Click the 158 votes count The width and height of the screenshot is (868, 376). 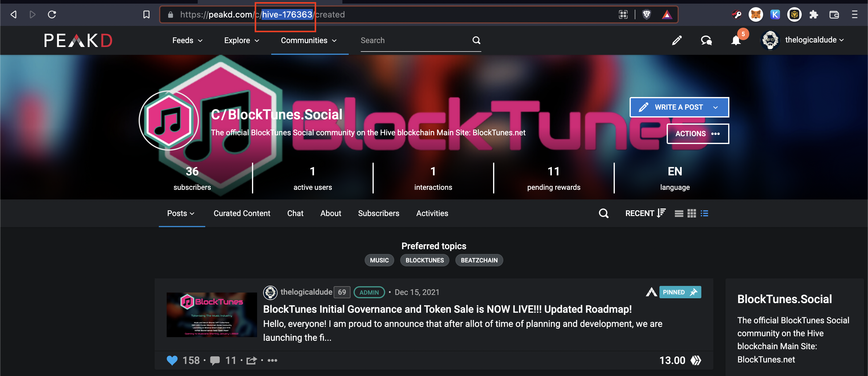191,361
